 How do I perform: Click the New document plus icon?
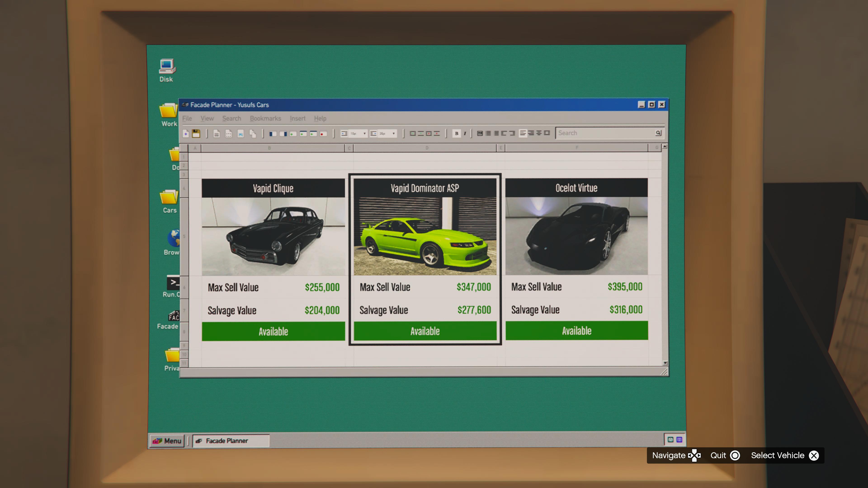coord(186,134)
